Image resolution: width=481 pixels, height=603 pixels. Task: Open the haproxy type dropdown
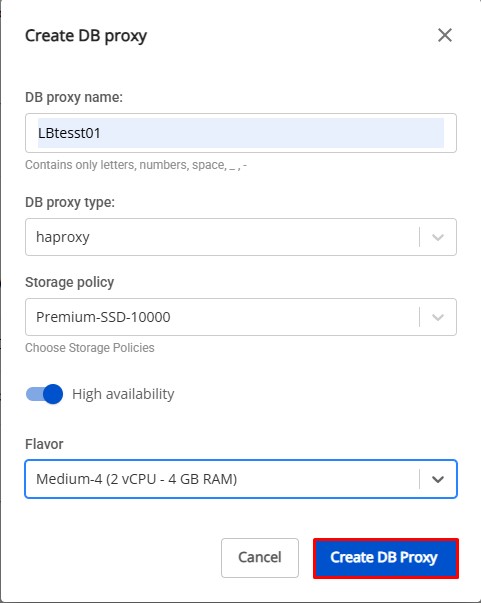pyautogui.click(x=241, y=237)
